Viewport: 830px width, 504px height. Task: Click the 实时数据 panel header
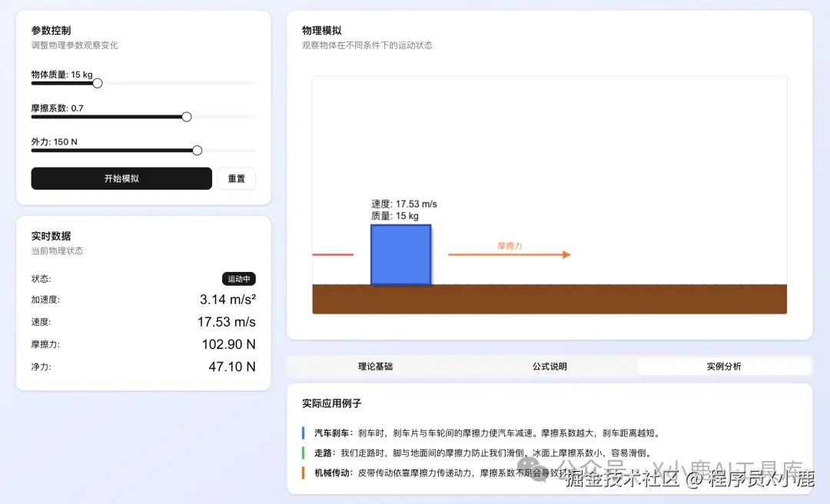click(x=51, y=236)
